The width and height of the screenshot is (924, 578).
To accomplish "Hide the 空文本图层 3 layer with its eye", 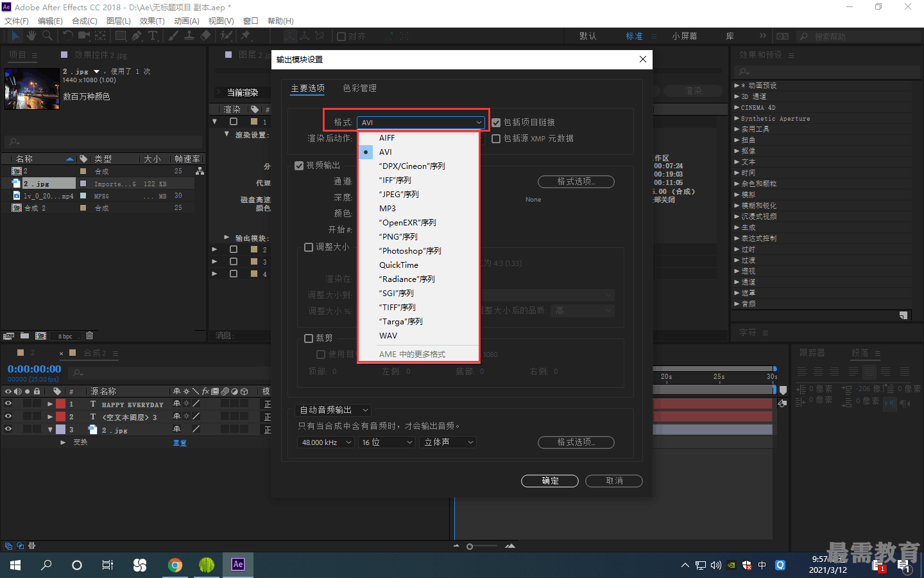I will [x=8, y=416].
